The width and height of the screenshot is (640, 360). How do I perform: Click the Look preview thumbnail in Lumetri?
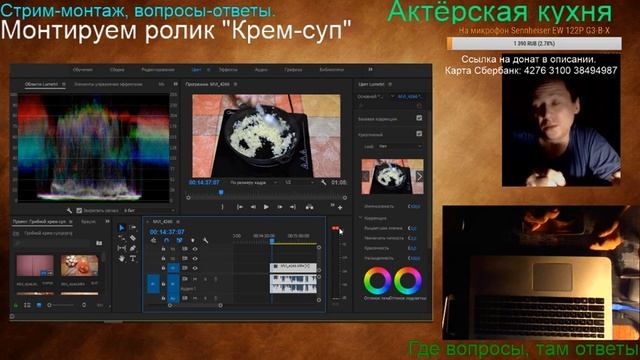click(x=392, y=176)
